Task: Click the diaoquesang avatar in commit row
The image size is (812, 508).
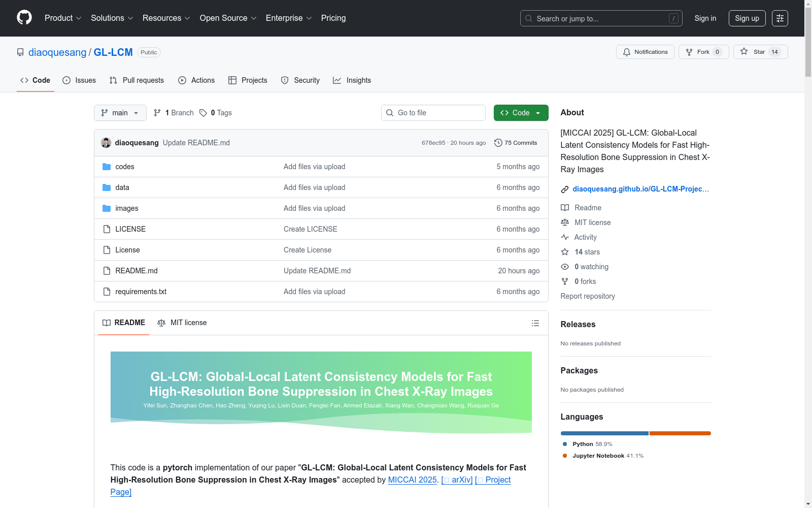Action: point(106,143)
